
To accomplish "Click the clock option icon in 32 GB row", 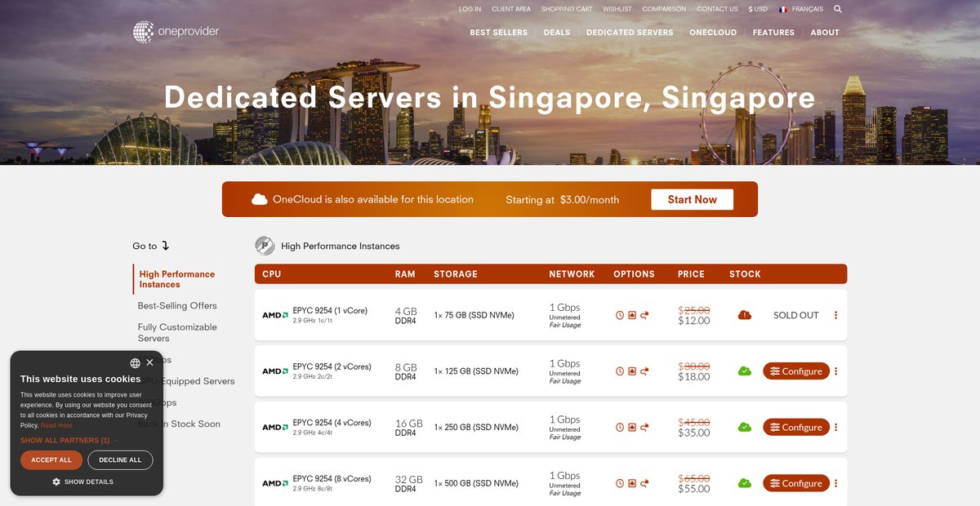I will pos(620,483).
